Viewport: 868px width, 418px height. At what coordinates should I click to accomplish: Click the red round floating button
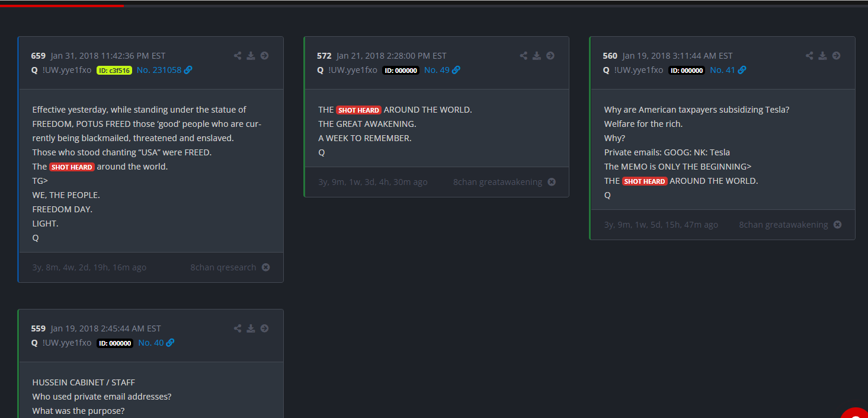click(854, 413)
